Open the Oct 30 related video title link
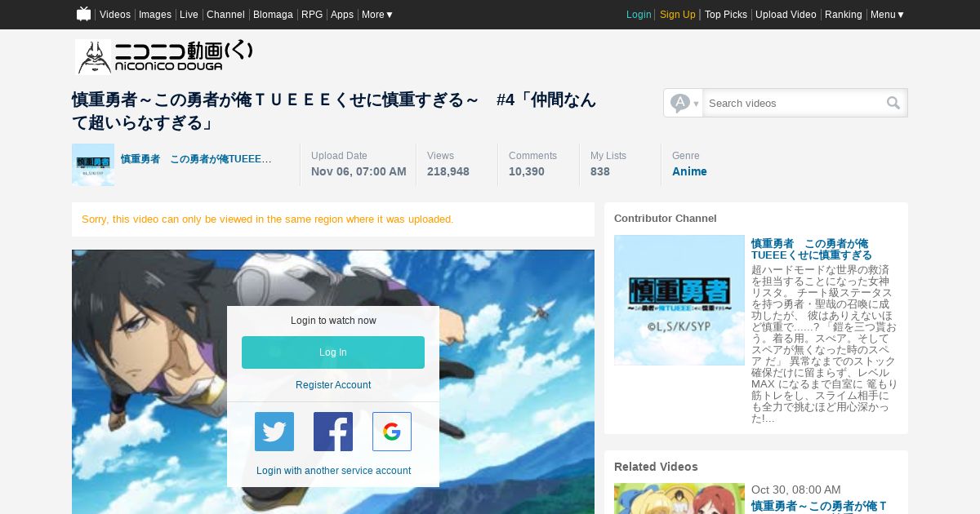980x514 pixels. tap(819, 507)
